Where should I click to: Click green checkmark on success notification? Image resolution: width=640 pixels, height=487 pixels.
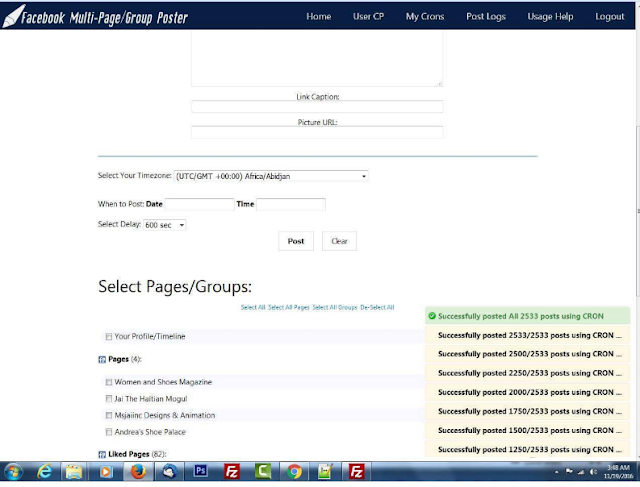pyautogui.click(x=432, y=316)
